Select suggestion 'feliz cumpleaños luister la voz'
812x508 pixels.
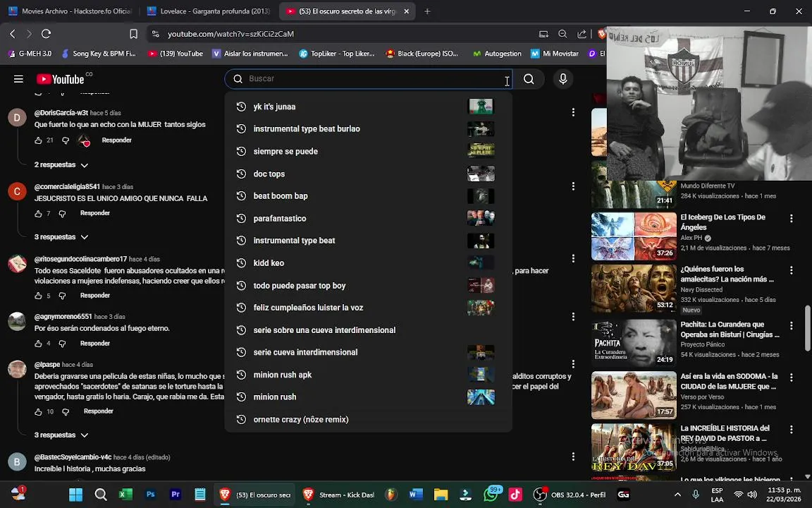(368, 308)
